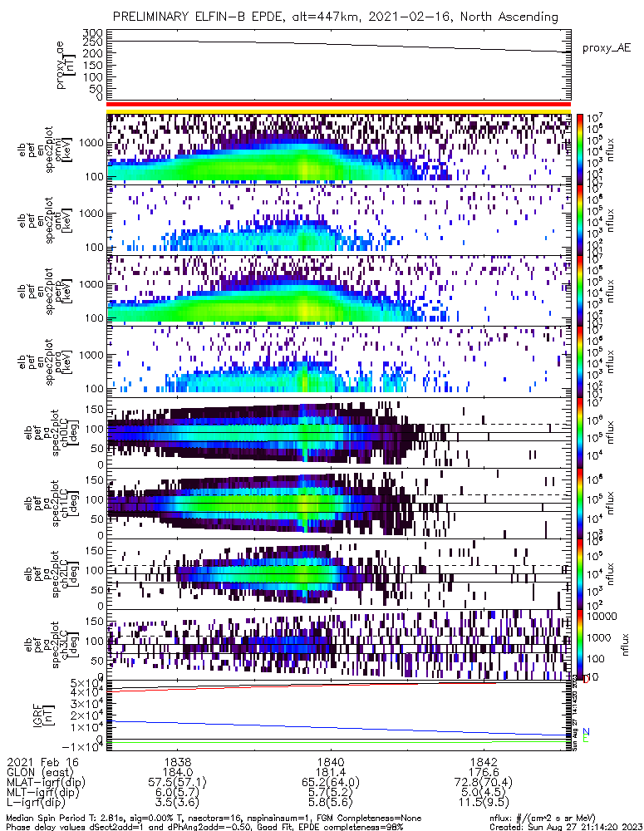The width and height of the screenshot is (644, 831).
Task: Click the nflux color bar beside ch3LC panel
Action: pyautogui.click(x=580, y=645)
